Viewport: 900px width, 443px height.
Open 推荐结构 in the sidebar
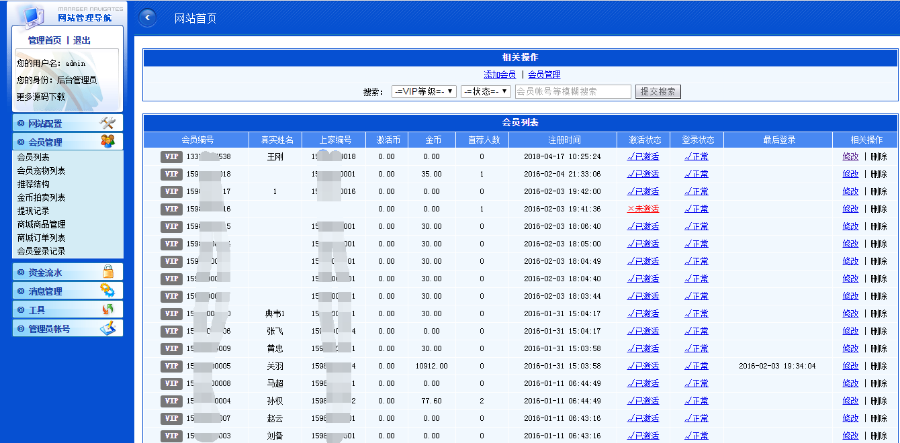pyautogui.click(x=33, y=184)
